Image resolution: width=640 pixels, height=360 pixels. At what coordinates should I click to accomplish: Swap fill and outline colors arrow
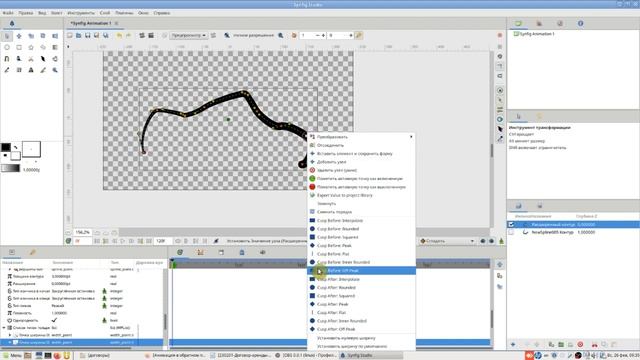(16, 147)
